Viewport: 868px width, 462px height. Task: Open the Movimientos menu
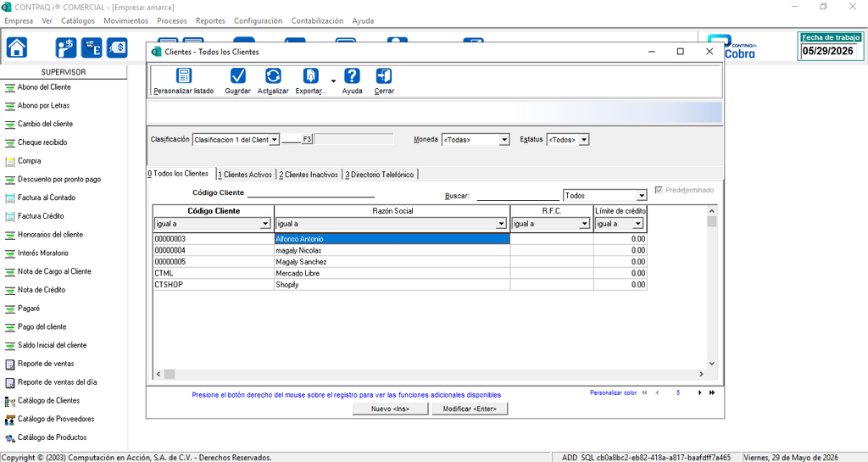coord(125,20)
